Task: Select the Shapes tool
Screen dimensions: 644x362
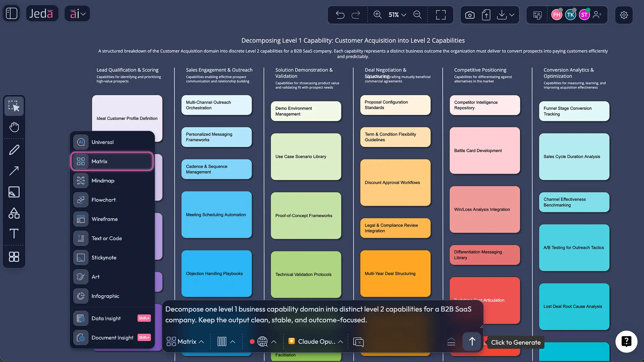Action: coord(14,213)
